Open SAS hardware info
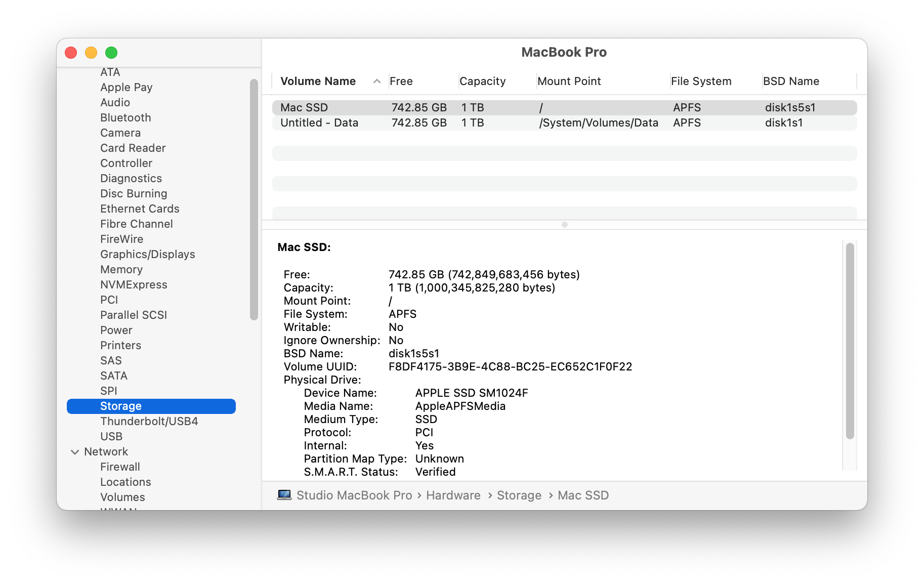 pyautogui.click(x=111, y=360)
